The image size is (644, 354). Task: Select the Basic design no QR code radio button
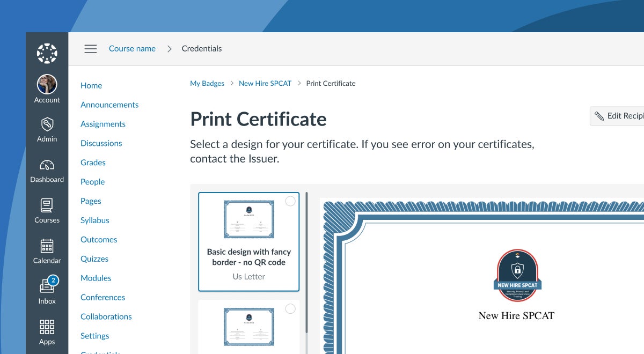(290, 201)
